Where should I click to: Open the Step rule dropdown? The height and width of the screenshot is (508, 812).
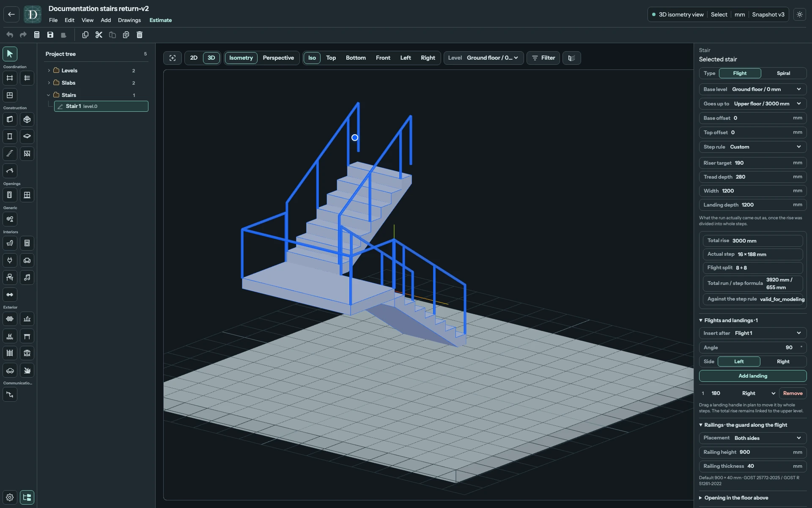click(753, 147)
